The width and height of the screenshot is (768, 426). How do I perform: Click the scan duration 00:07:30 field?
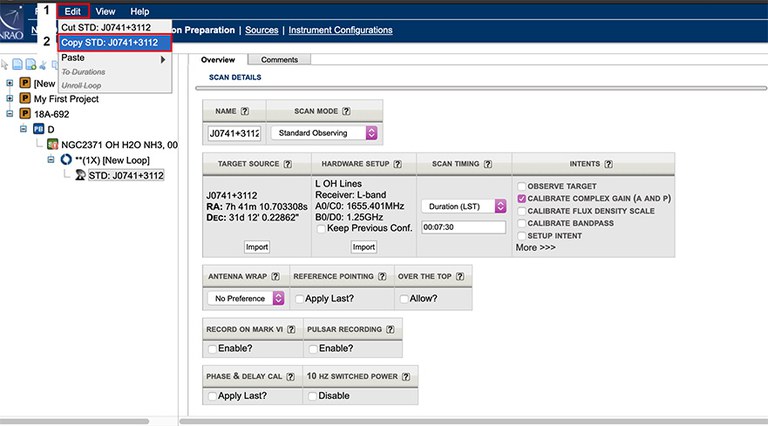point(463,227)
